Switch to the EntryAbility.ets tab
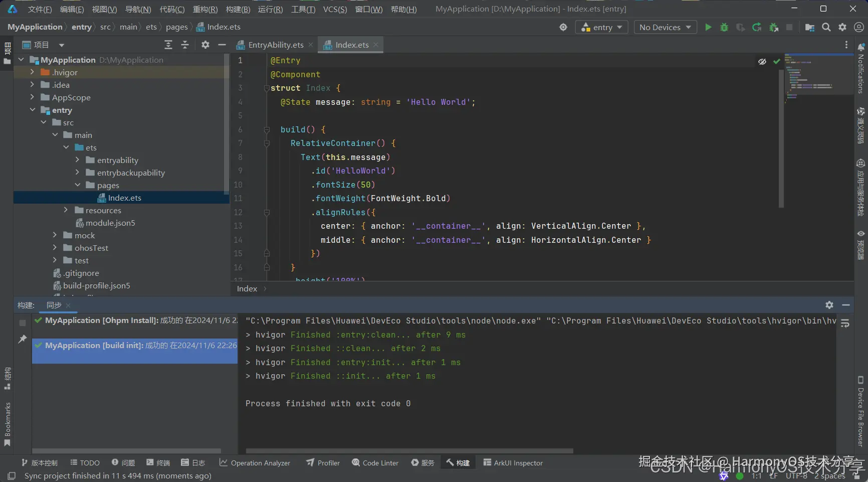868x482 pixels. pos(275,45)
